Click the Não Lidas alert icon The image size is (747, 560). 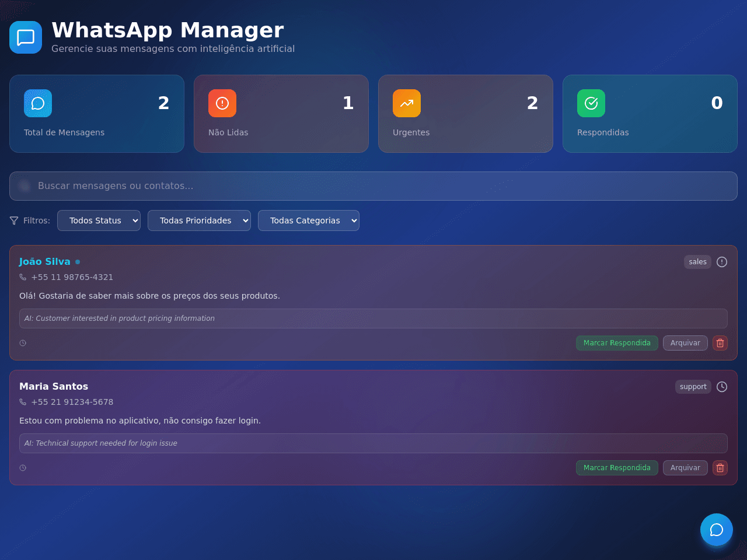click(x=222, y=103)
